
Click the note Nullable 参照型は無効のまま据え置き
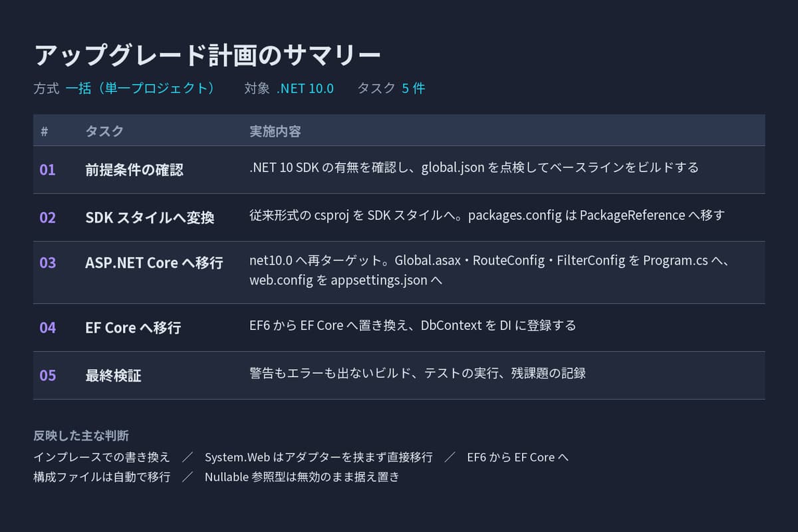302,477
